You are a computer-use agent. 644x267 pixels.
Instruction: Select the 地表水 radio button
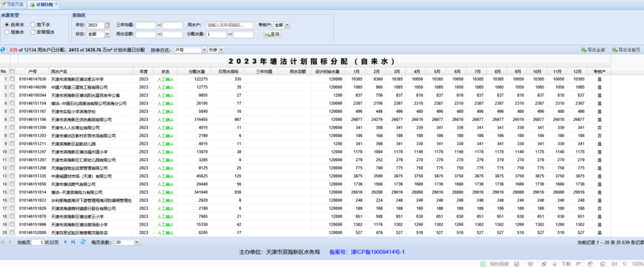click(7, 32)
